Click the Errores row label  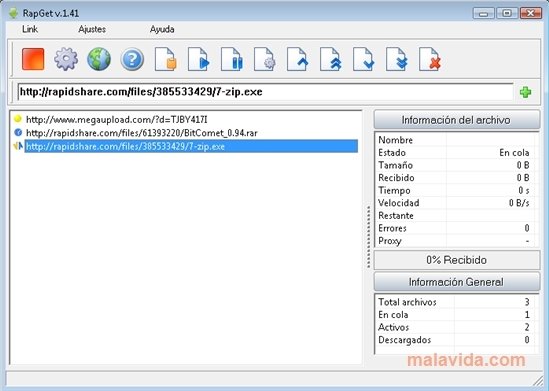click(392, 228)
